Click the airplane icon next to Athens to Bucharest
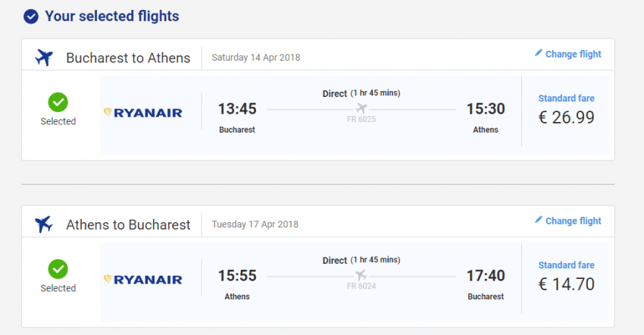 point(45,224)
